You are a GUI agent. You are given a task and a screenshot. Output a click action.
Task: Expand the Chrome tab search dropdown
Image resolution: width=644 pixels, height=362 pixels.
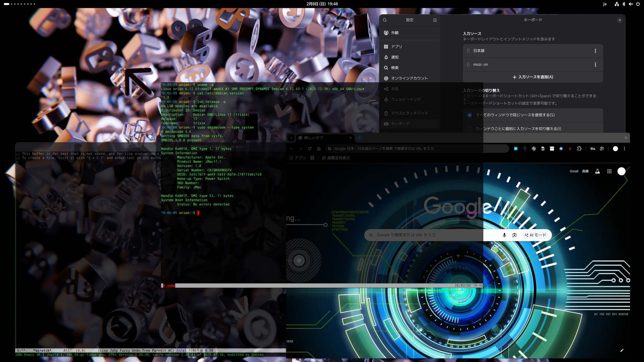[x=291, y=138]
